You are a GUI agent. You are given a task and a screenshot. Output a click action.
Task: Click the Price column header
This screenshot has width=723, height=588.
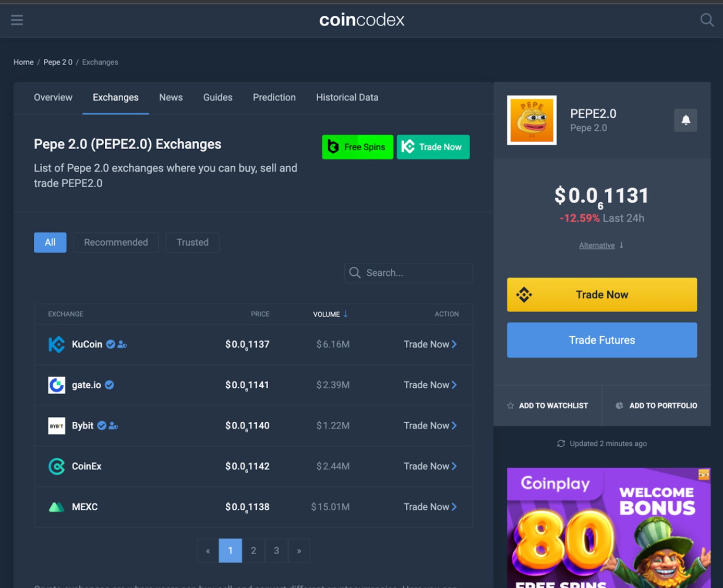(x=260, y=314)
